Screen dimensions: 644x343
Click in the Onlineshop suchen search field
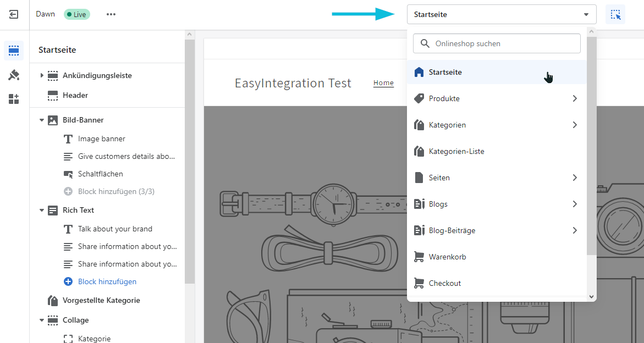pos(497,43)
